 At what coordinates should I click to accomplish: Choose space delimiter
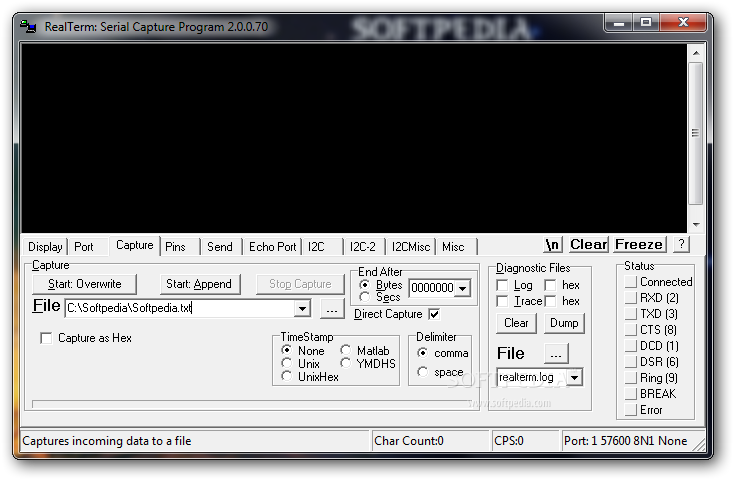point(422,372)
